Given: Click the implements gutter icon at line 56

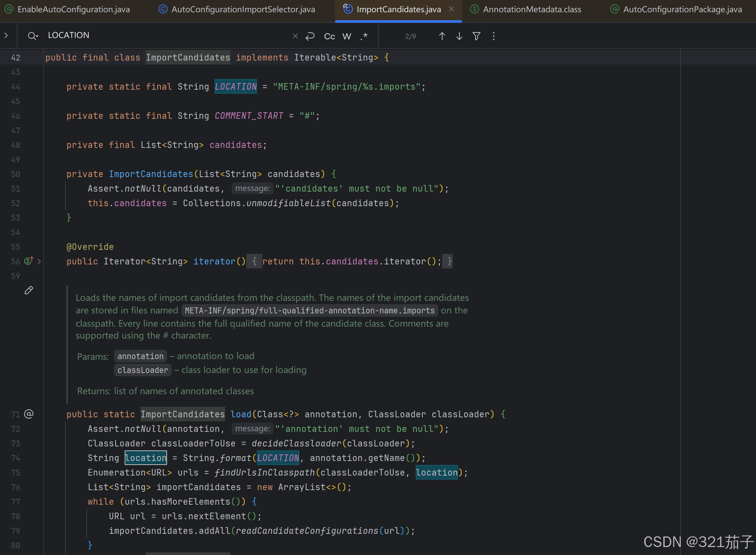Looking at the screenshot, I should 28,261.
